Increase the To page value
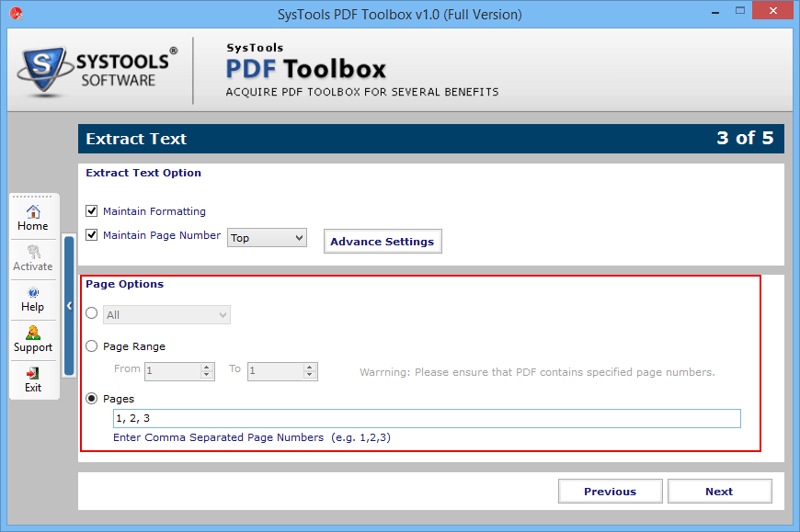The height and width of the screenshot is (532, 800). (x=310, y=367)
